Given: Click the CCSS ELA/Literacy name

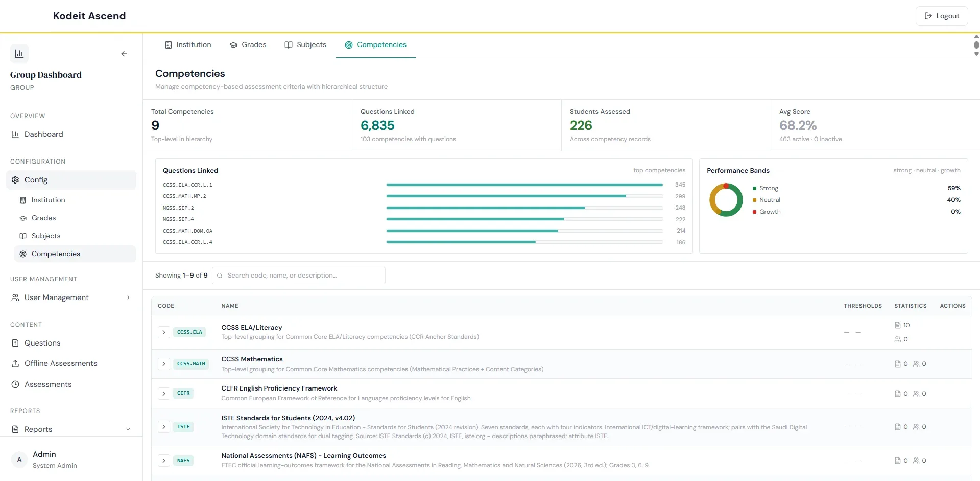Looking at the screenshot, I should coord(252,328).
